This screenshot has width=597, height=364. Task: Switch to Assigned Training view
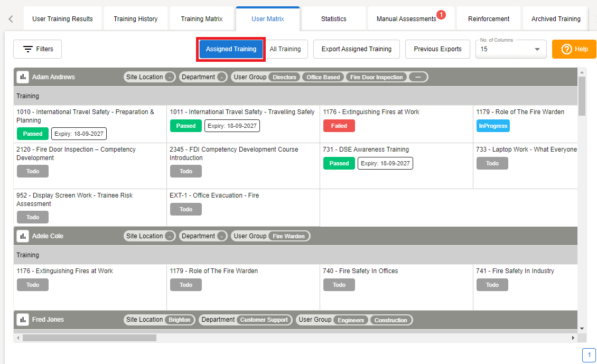point(231,49)
